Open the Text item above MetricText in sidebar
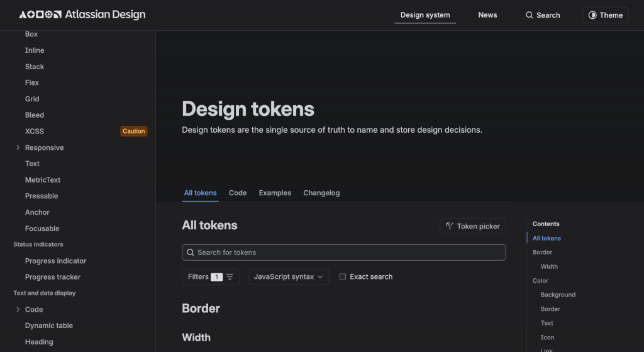The width and height of the screenshot is (644, 352). click(33, 164)
